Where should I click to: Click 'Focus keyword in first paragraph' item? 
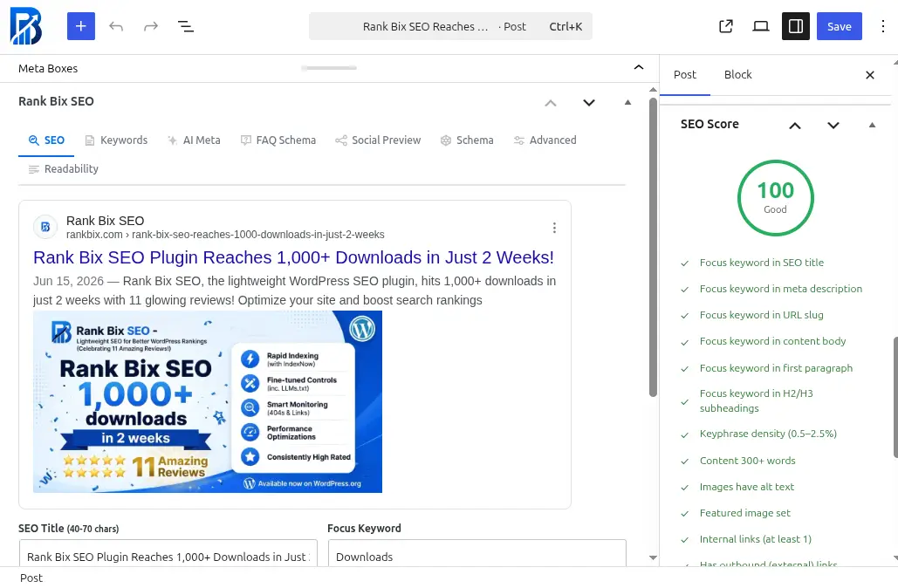[776, 368]
